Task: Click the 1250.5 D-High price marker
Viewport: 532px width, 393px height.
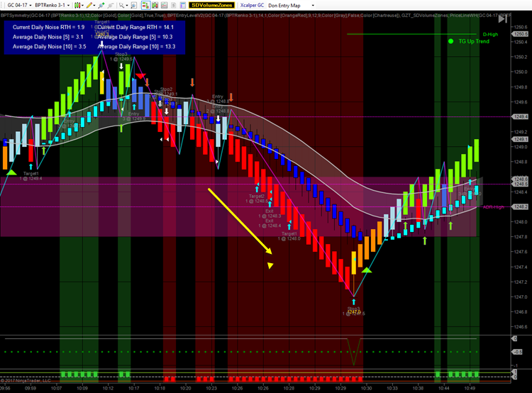Action: [x=520, y=34]
